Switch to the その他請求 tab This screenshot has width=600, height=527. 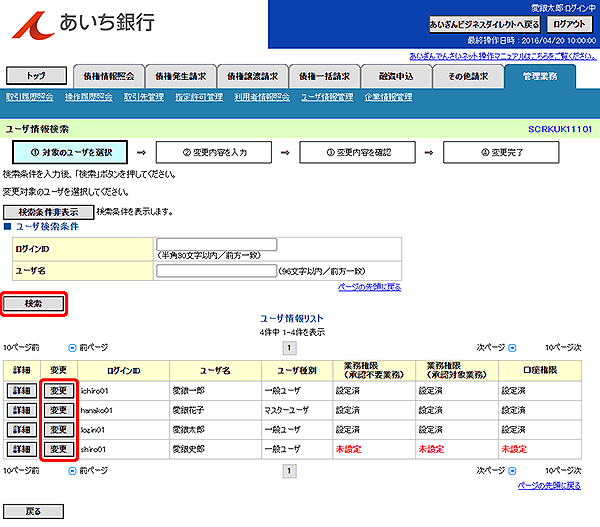pyautogui.click(x=468, y=77)
